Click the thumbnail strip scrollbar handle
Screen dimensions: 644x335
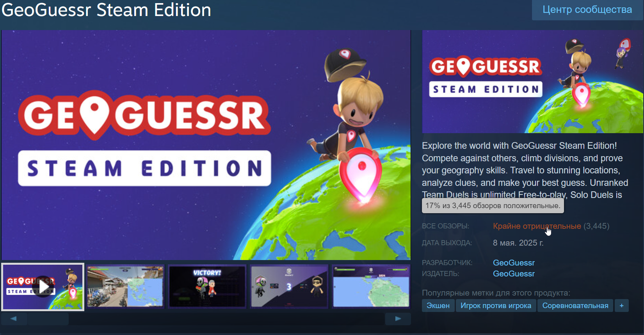48,319
